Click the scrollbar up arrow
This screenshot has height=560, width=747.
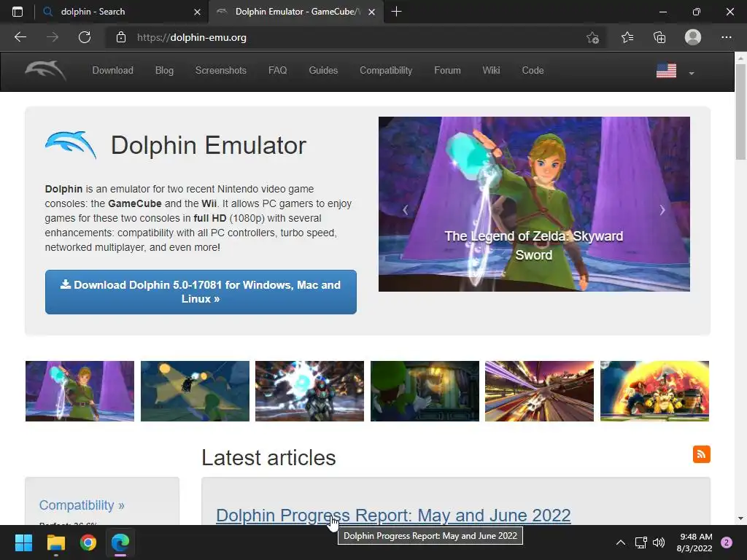[x=740, y=58]
